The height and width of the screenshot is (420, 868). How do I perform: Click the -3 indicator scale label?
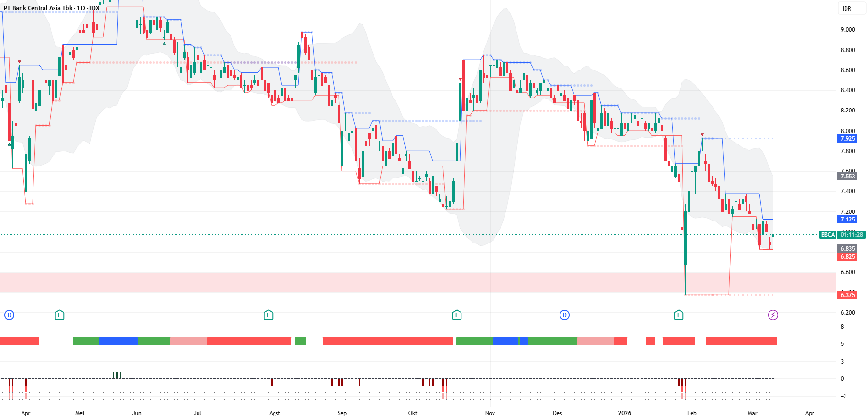(x=843, y=396)
